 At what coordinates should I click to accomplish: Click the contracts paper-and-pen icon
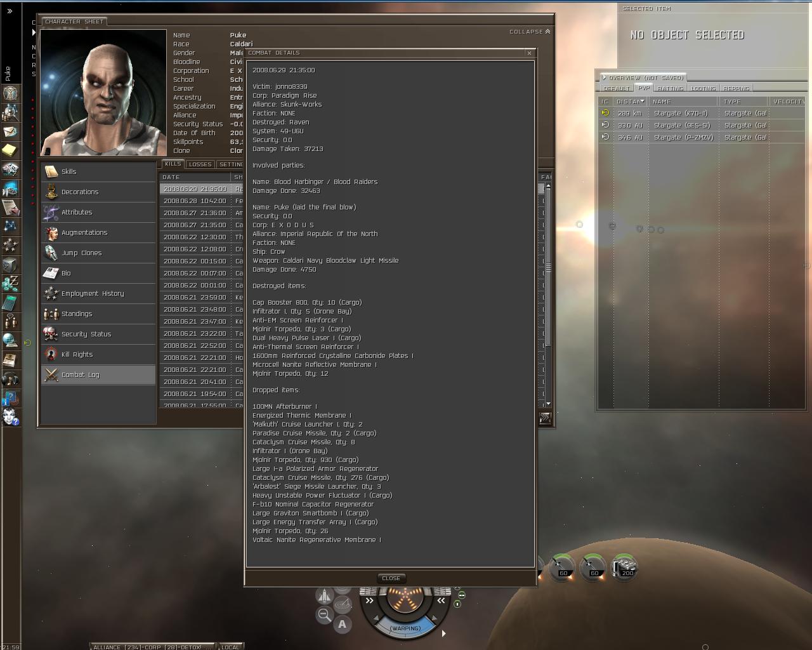pos(10,208)
